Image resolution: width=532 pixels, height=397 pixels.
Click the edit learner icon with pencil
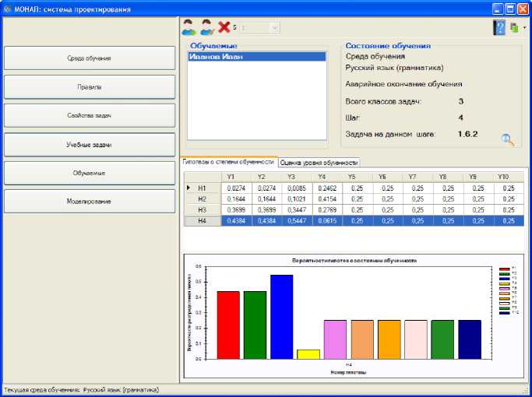(x=207, y=27)
